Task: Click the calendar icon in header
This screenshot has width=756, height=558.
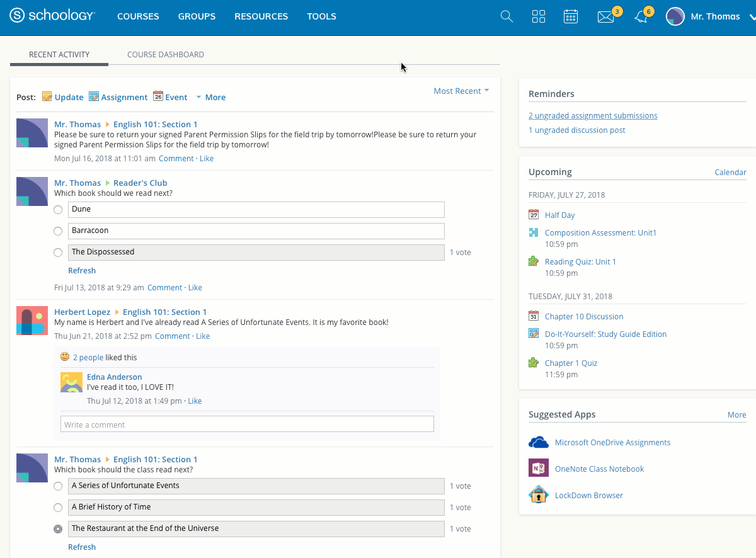Action: 571,16
